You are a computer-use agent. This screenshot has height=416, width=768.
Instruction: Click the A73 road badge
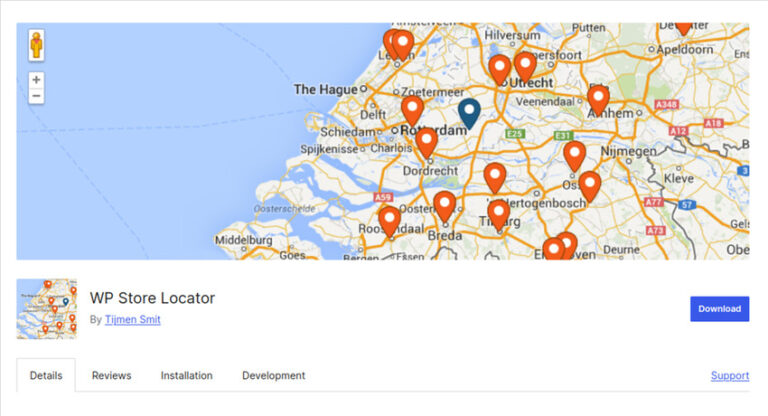click(x=656, y=230)
